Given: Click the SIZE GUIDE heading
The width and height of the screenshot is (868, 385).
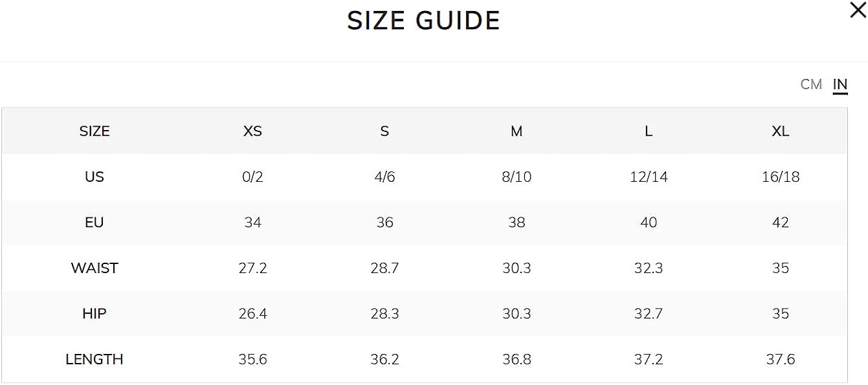Looking at the screenshot, I should 423,21.
